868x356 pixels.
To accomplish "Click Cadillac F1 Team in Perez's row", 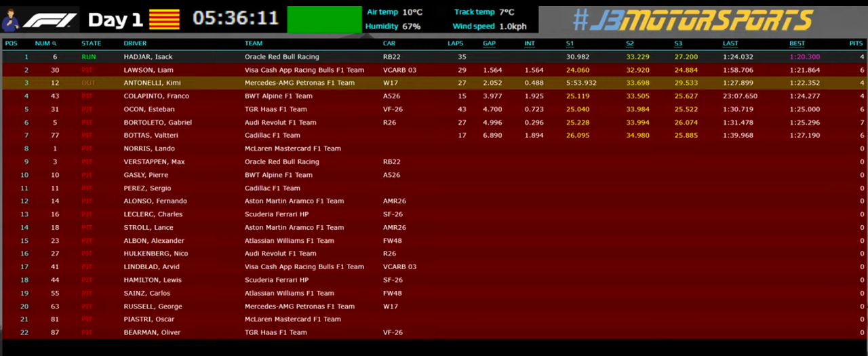I will (272, 188).
